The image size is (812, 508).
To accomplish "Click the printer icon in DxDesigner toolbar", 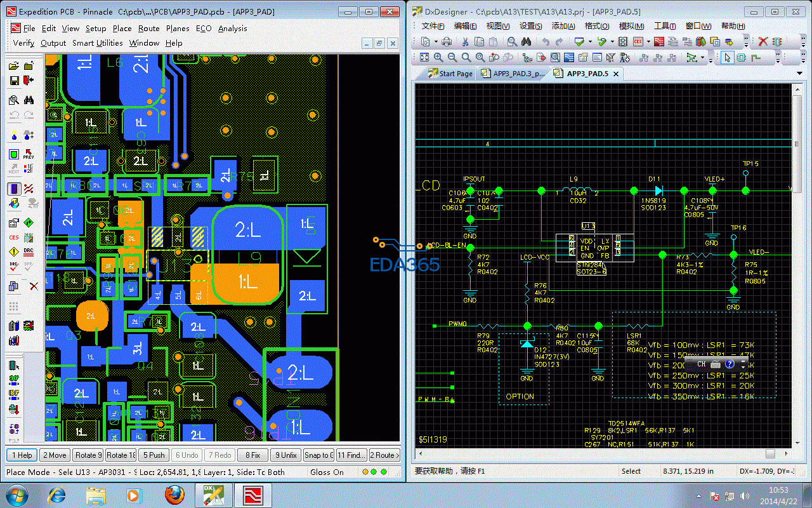I will pyautogui.click(x=447, y=42).
